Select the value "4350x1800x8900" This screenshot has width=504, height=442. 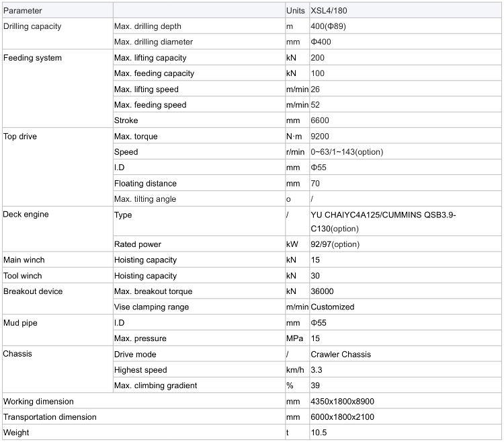coord(342,402)
